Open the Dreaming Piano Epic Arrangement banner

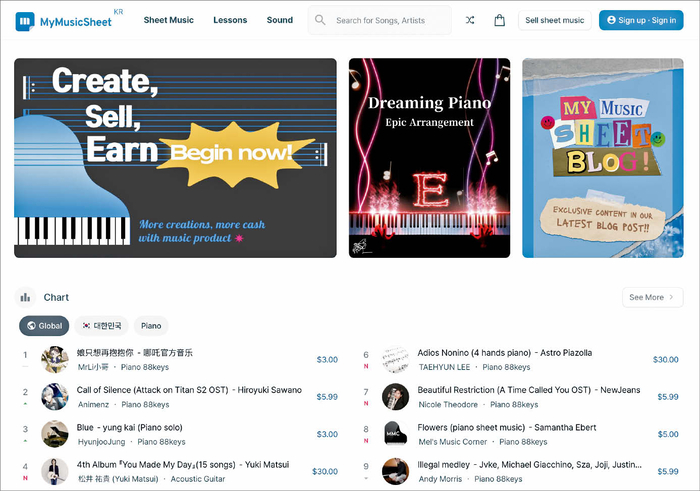coord(429,158)
